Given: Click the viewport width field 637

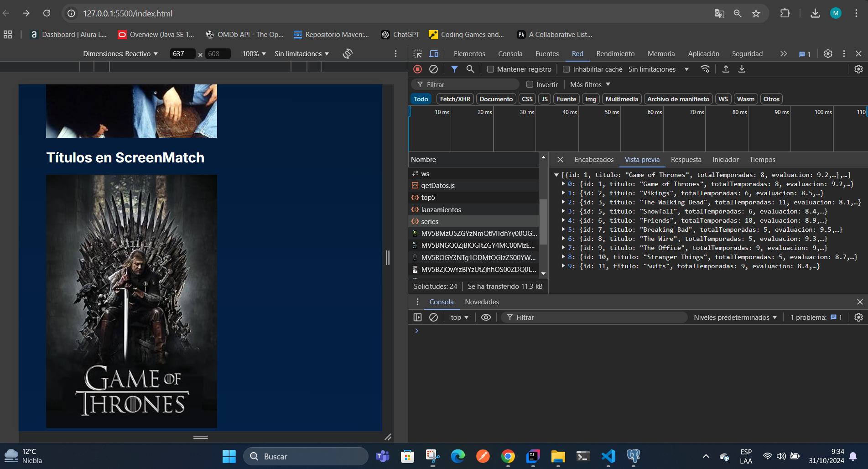Looking at the screenshot, I should [x=182, y=54].
